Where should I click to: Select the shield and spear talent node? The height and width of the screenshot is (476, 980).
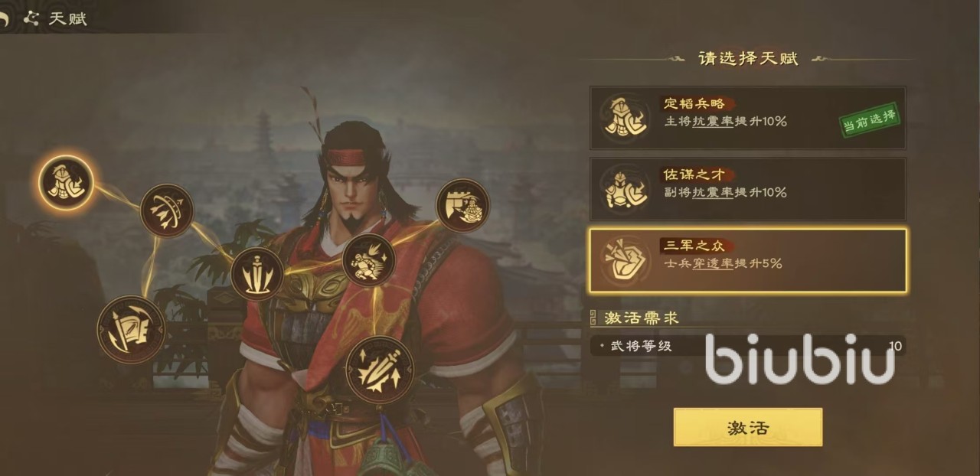pos(131,329)
